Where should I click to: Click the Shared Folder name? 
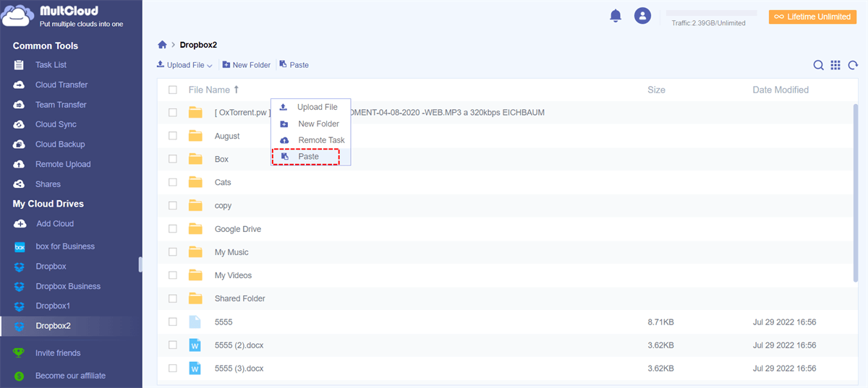pyautogui.click(x=240, y=298)
